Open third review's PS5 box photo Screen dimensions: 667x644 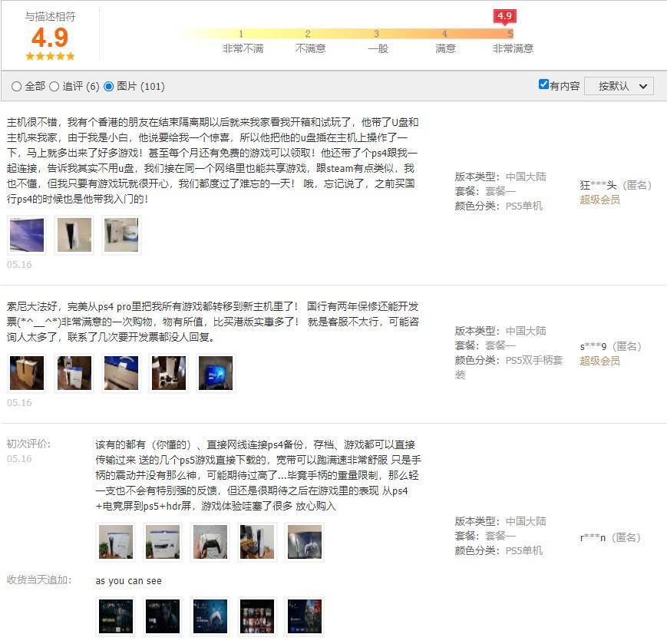[x=163, y=542]
